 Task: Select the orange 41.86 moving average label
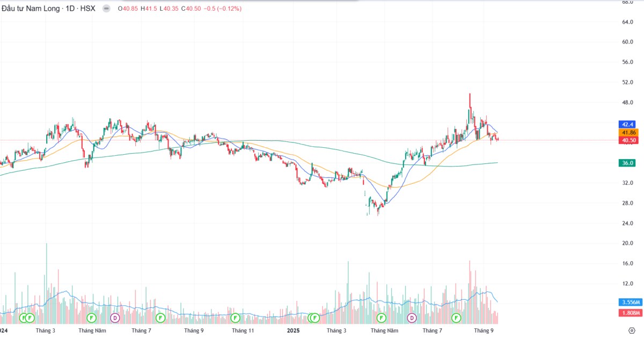[x=628, y=132]
